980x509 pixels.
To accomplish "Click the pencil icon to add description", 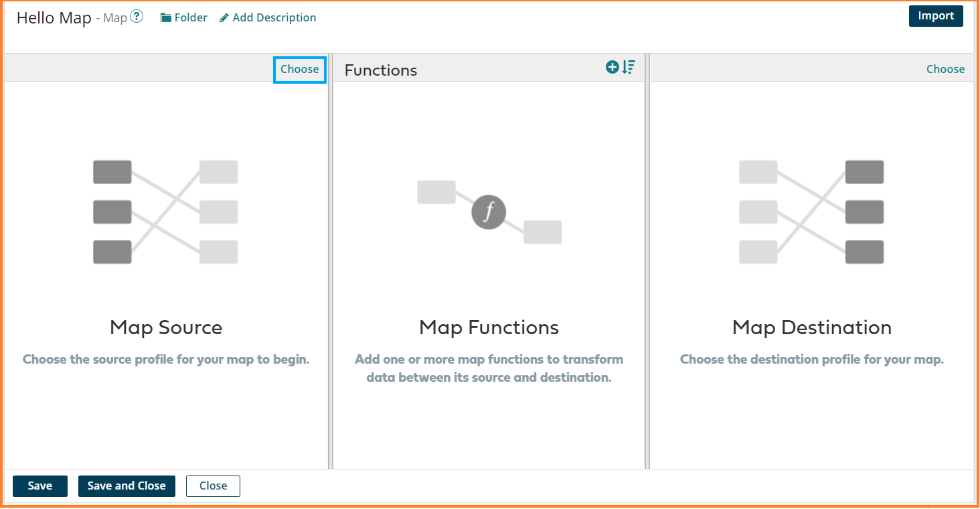I will (x=224, y=18).
